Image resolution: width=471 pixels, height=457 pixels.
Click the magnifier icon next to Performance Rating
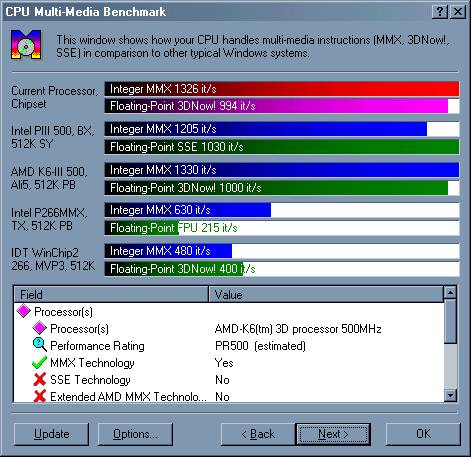(x=40, y=345)
